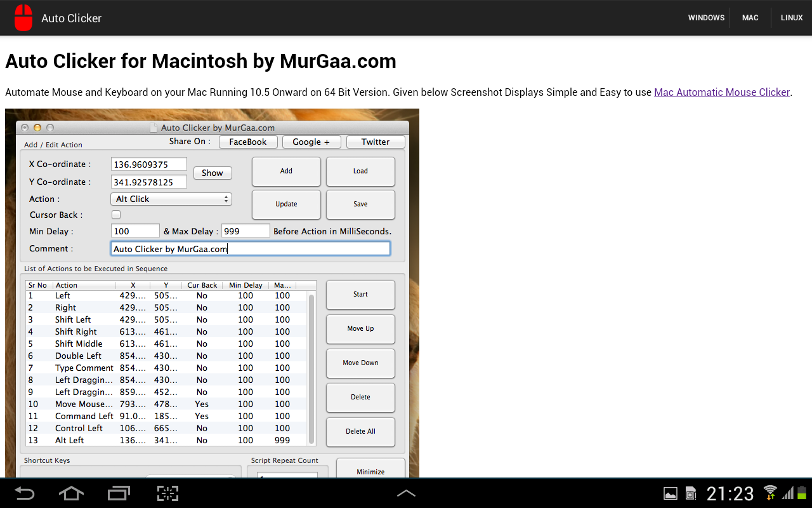Open the LINUX menu item
The height and width of the screenshot is (508, 812).
click(x=792, y=18)
